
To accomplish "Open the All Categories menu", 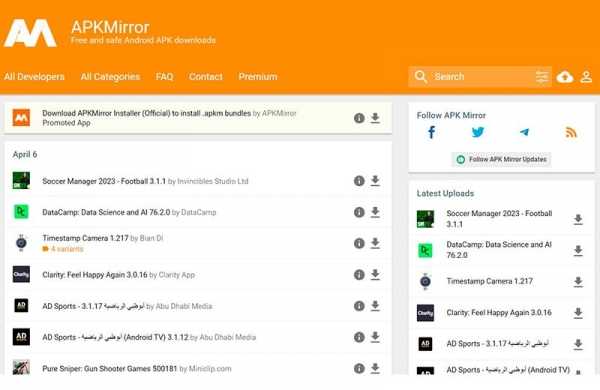I will tap(110, 77).
